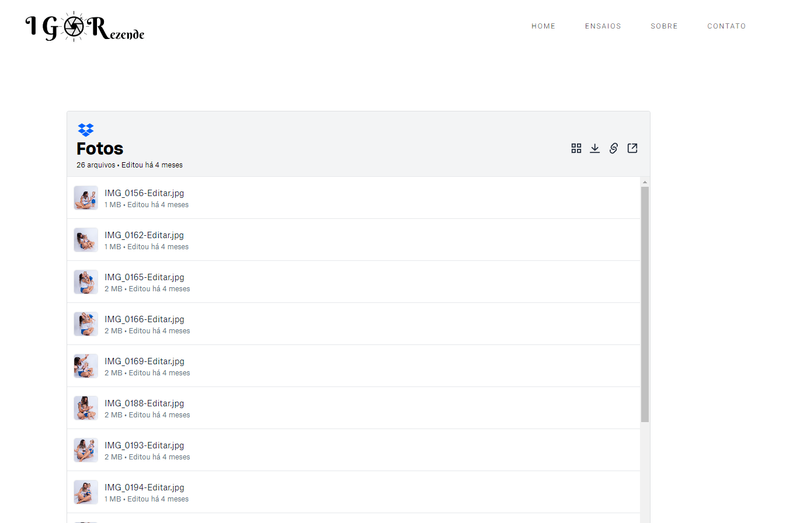Open folder in new window

tap(632, 148)
